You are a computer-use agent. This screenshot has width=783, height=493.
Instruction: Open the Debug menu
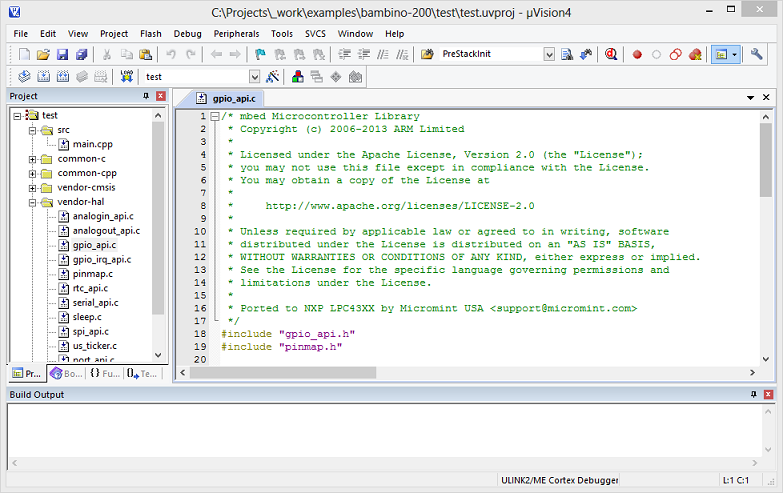tap(187, 34)
